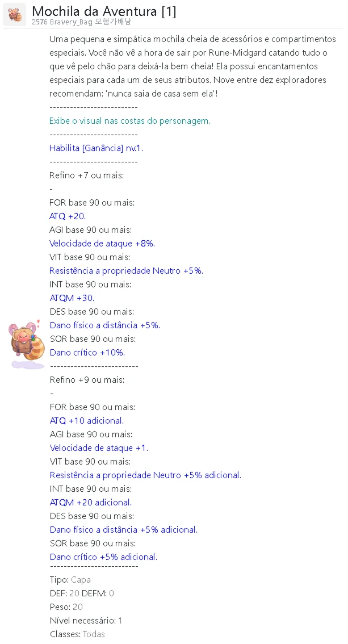
Task: Click the Velocidade de ataque +8% bonus
Action: tap(102, 243)
